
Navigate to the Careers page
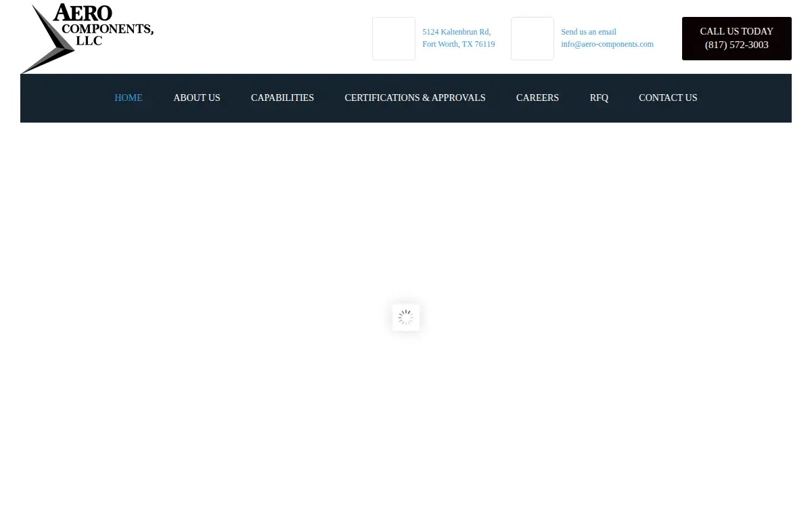tap(537, 98)
